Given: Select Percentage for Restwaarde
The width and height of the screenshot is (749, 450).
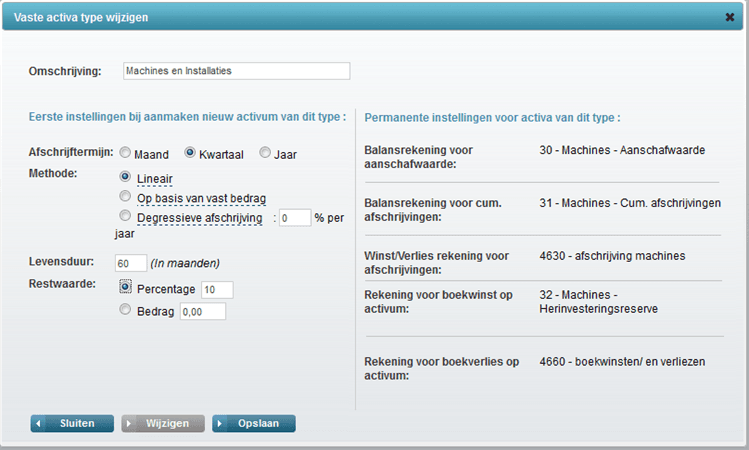Looking at the screenshot, I should pos(125,287).
